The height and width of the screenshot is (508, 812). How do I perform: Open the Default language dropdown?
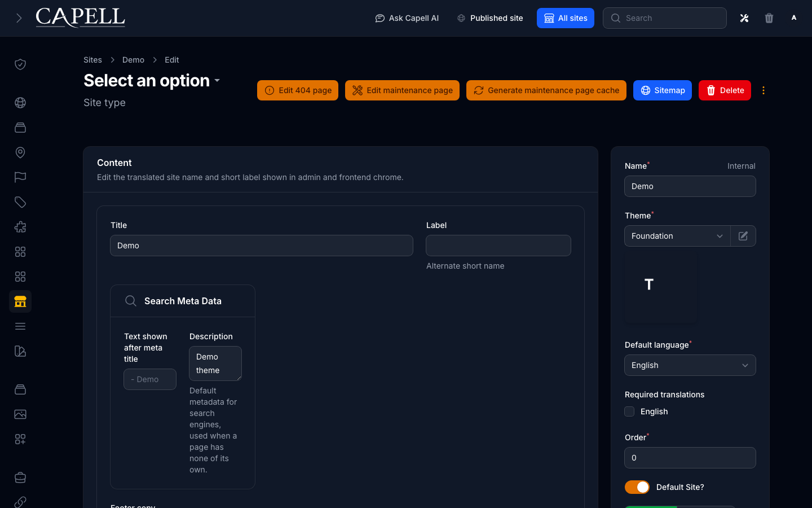(690, 365)
